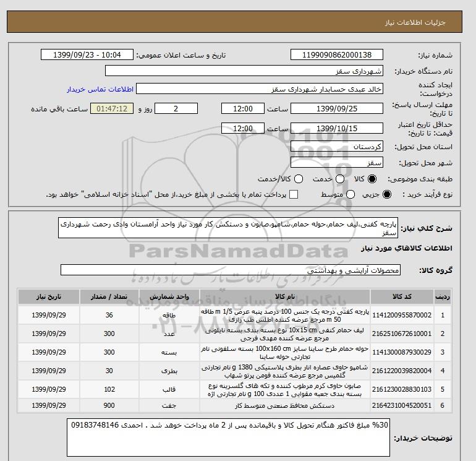Viewport: 476px width, 461px height.
Task: Click the حوله حمام طرح ساینا item name
Action: [285, 353]
